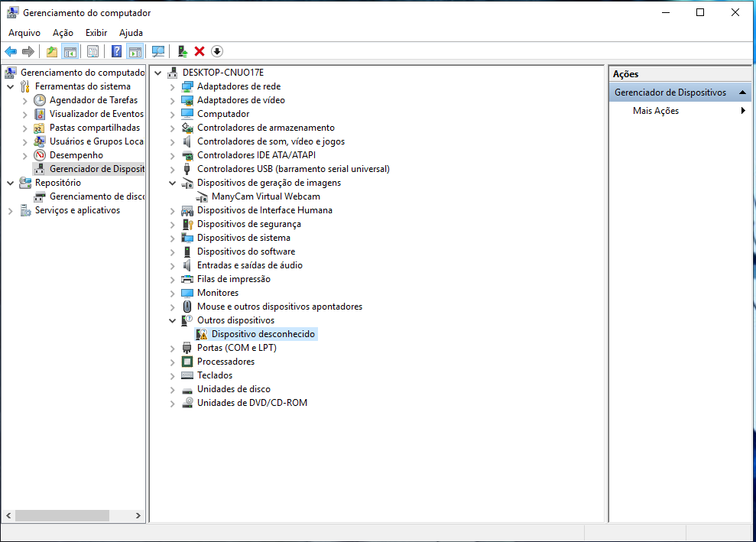Screen dimensions: 756x542
Task: Collapse Dispositivos de geração de imagens
Action: pos(173,183)
